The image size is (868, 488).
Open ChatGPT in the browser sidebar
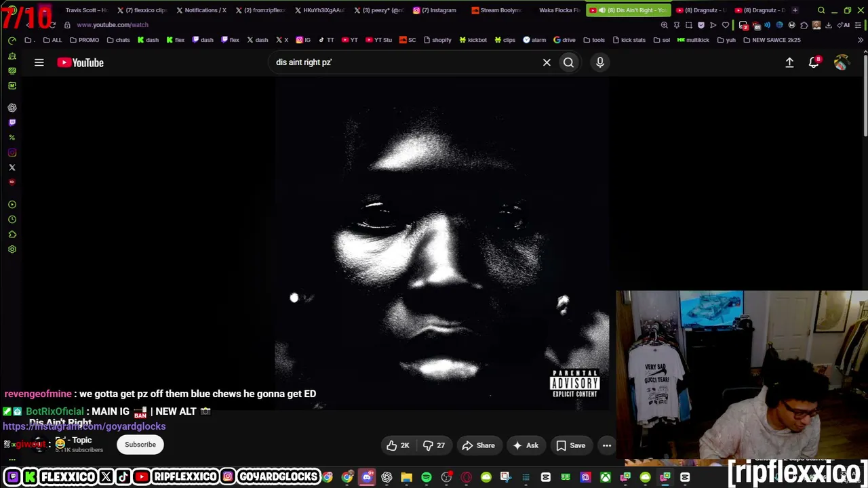12,108
